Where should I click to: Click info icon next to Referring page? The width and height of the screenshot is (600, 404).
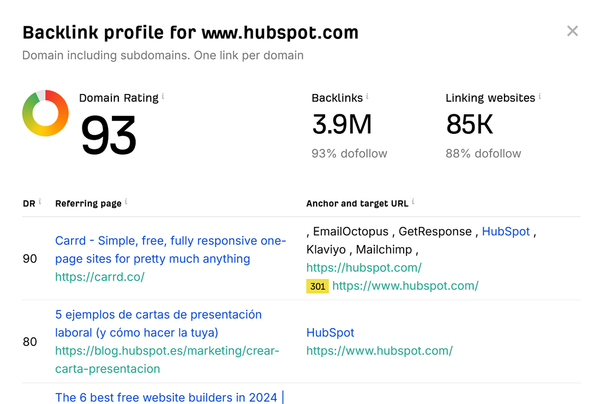[x=126, y=202]
